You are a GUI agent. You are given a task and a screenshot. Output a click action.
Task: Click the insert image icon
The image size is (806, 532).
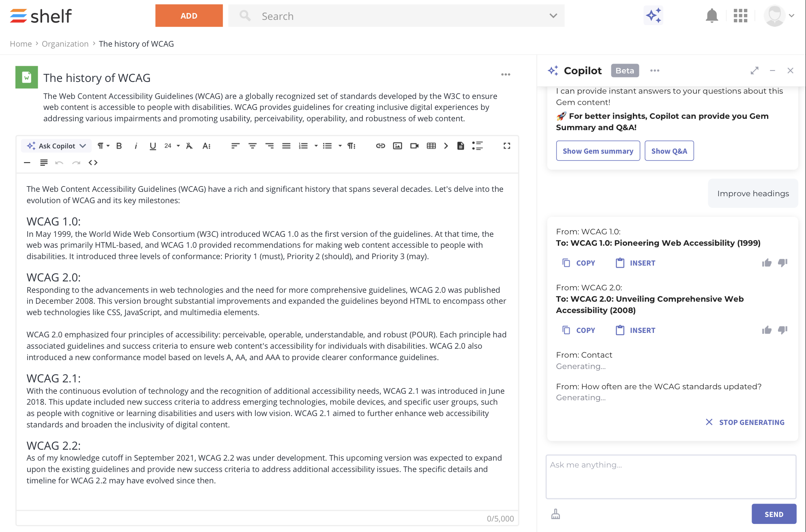point(397,146)
